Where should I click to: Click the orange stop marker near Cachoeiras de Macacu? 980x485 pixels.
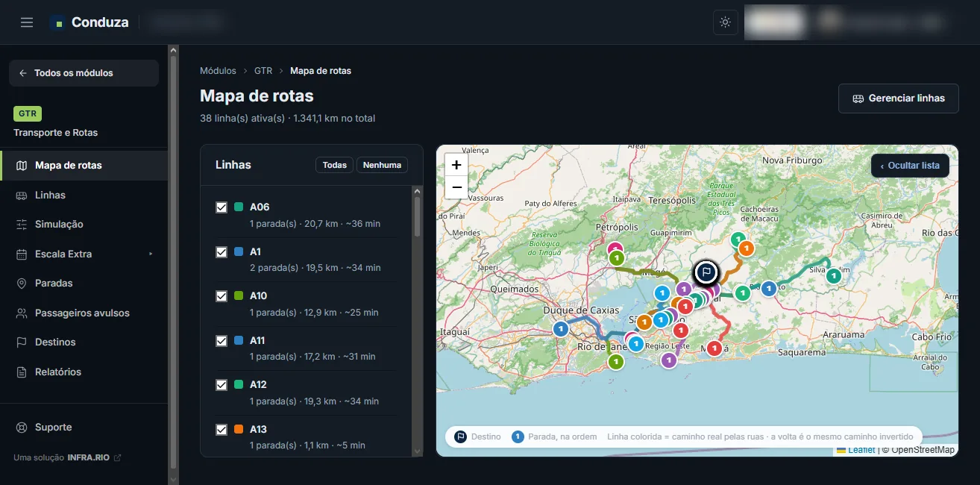pyautogui.click(x=746, y=248)
